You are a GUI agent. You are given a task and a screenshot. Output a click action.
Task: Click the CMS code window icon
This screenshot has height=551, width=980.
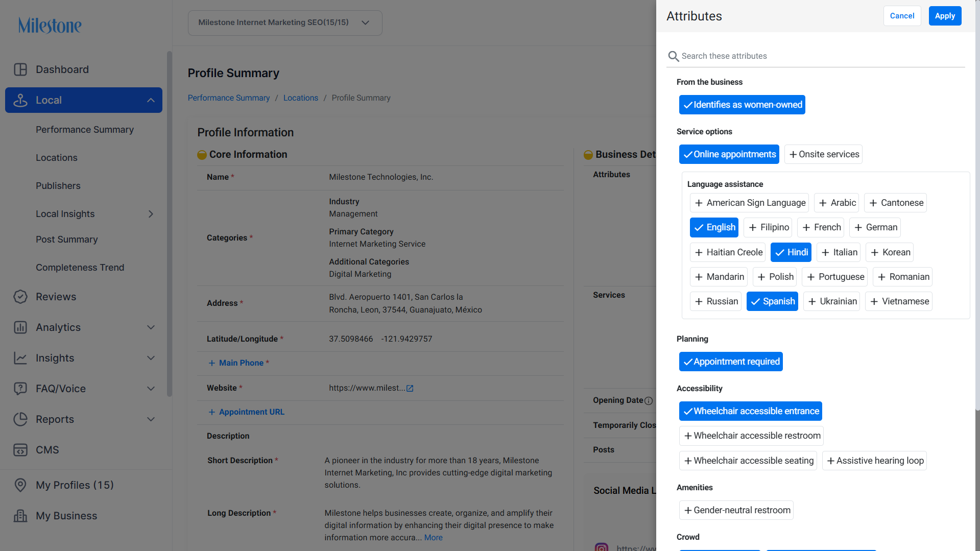[x=20, y=450]
